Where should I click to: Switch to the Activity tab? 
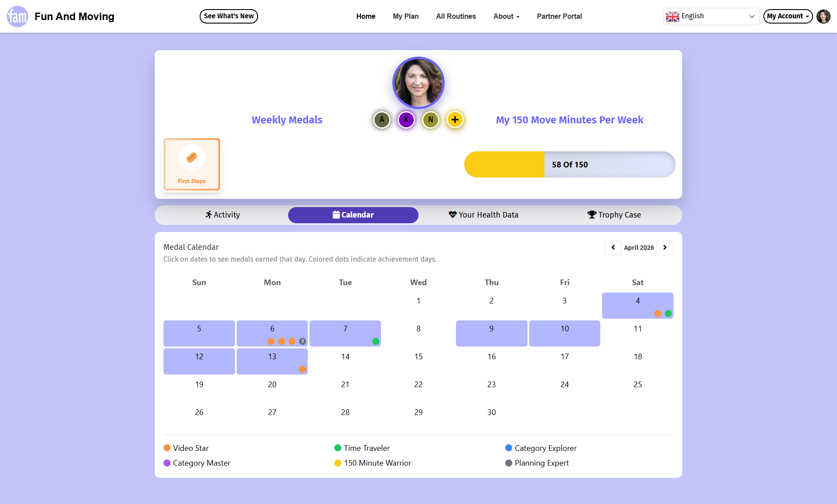[222, 215]
